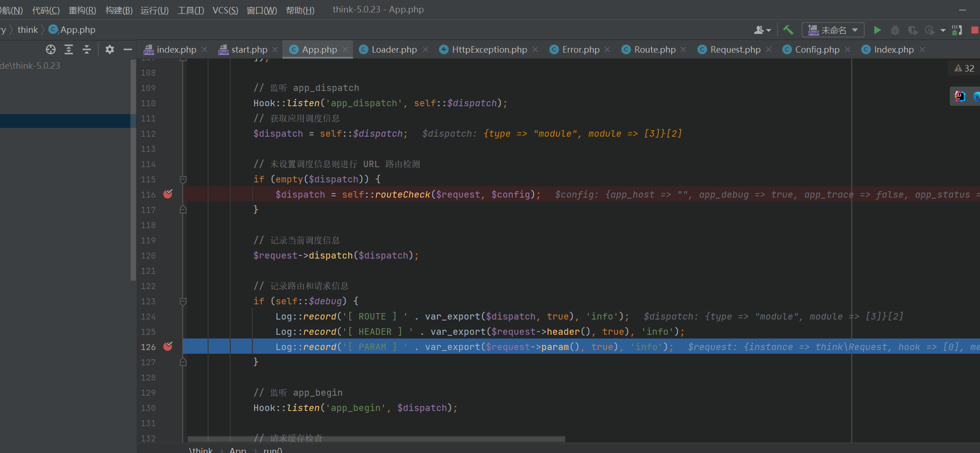The image size is (980, 453).
Task: Collapse the if block at line 123
Action: point(183,301)
